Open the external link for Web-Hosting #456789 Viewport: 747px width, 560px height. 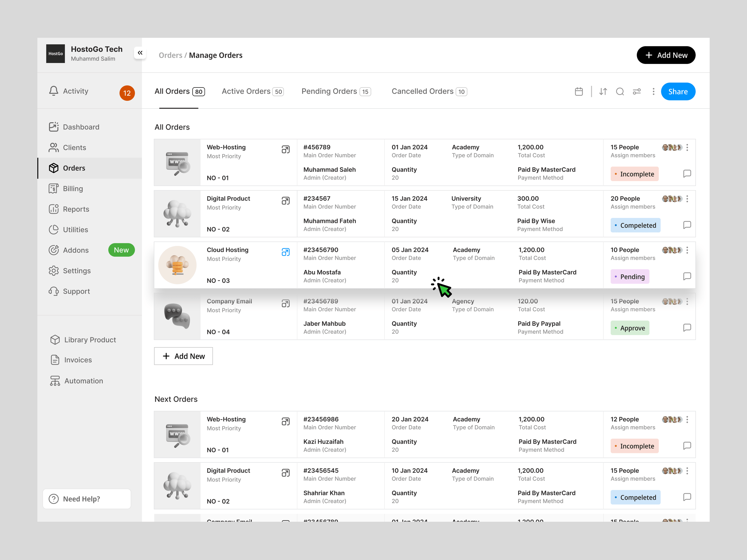286,150
